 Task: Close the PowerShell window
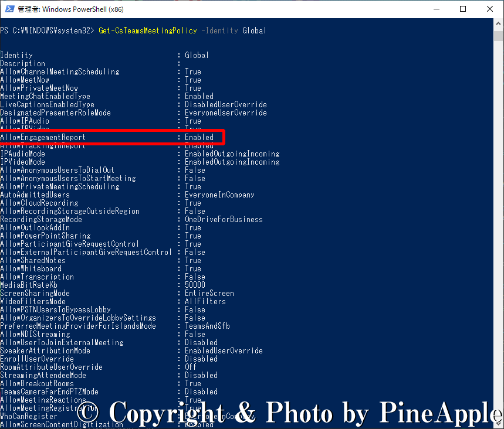click(490, 9)
